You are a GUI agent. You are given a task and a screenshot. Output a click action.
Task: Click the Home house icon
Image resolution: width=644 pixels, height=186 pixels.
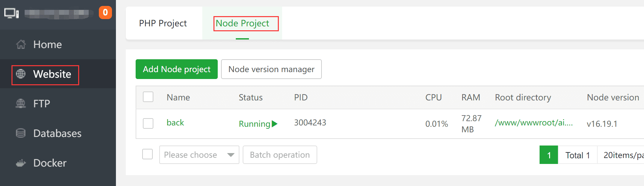click(x=21, y=44)
